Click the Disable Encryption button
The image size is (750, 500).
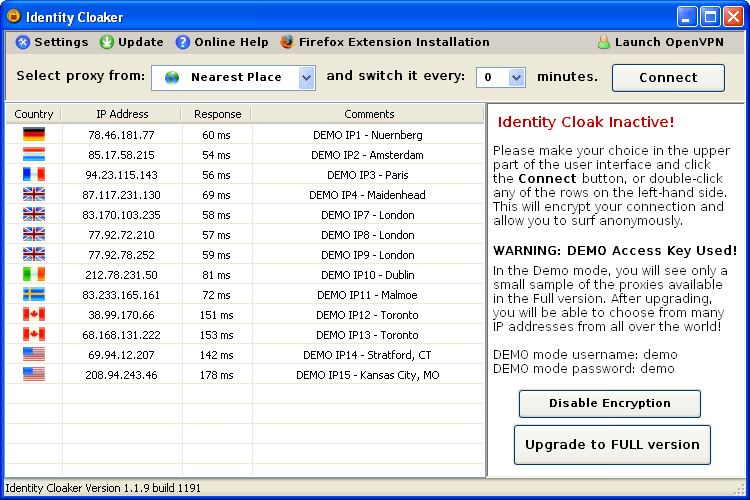pos(610,403)
